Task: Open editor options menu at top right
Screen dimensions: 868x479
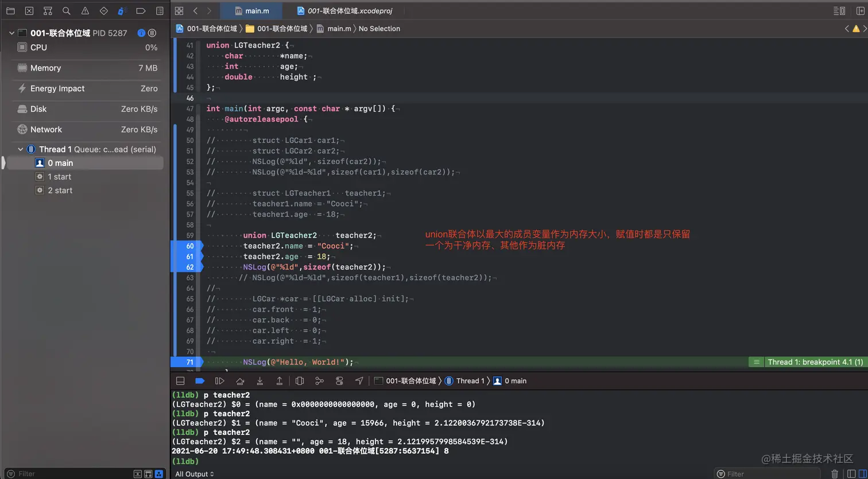Action: [839, 11]
